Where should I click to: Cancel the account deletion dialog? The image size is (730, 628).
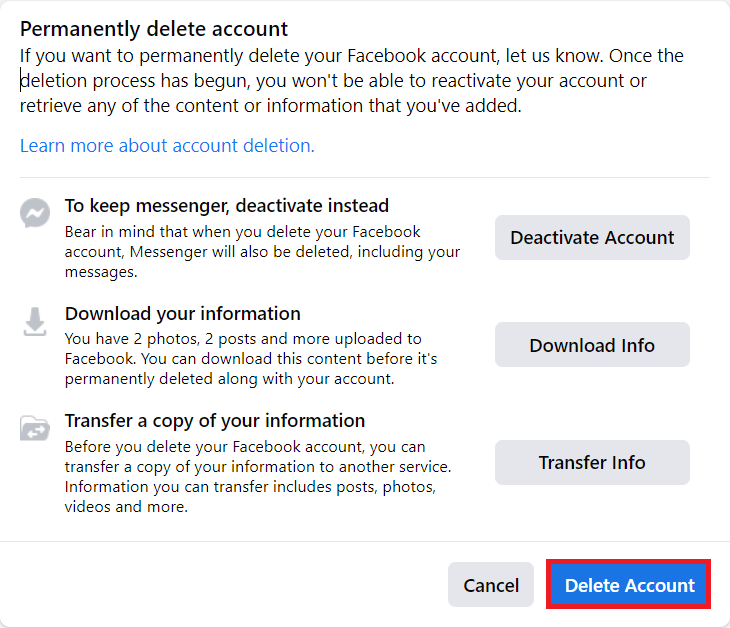[x=491, y=585]
